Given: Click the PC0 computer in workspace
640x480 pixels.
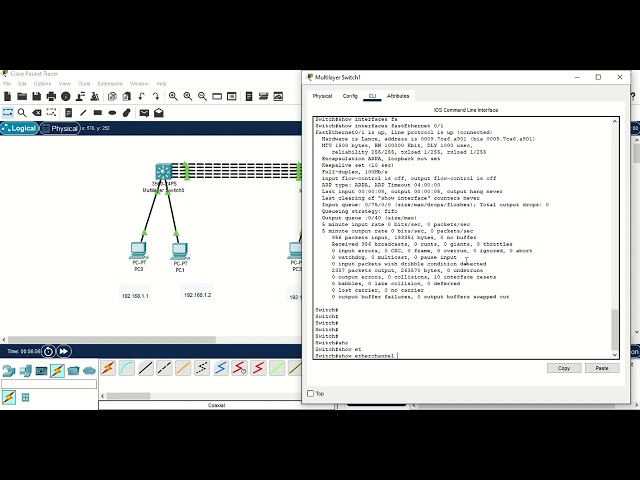Looking at the screenshot, I should (139, 250).
